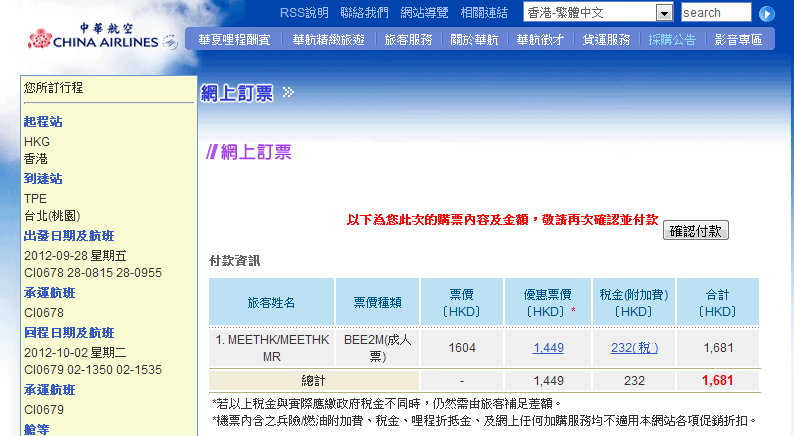Click into the search text field
Viewport: 794px width, 436px height.
point(715,13)
